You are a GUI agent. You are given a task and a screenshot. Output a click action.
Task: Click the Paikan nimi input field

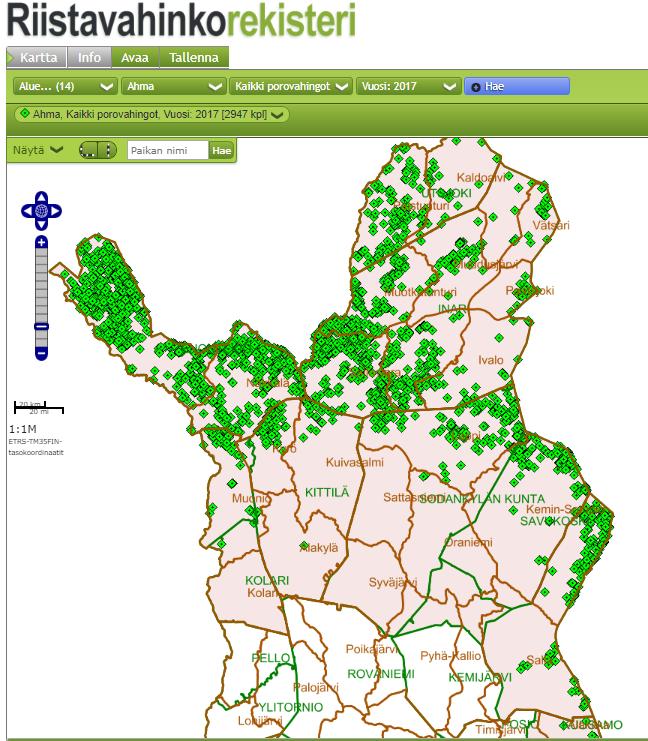pos(168,151)
